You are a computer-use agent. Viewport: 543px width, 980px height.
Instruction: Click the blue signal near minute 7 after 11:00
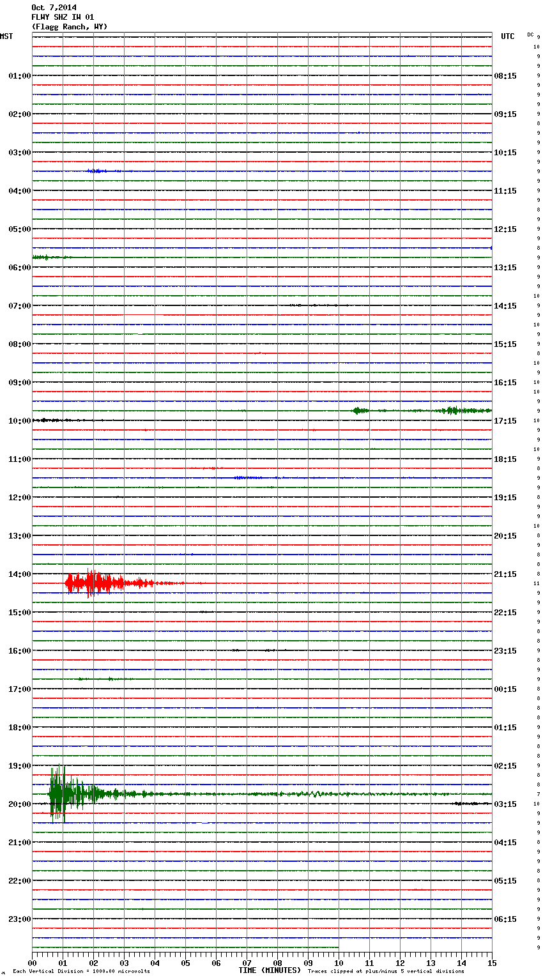249,477
